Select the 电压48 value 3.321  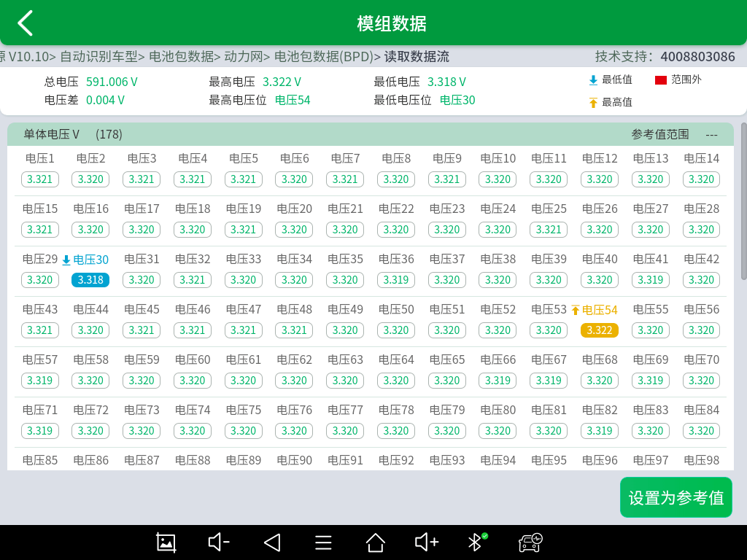click(294, 330)
